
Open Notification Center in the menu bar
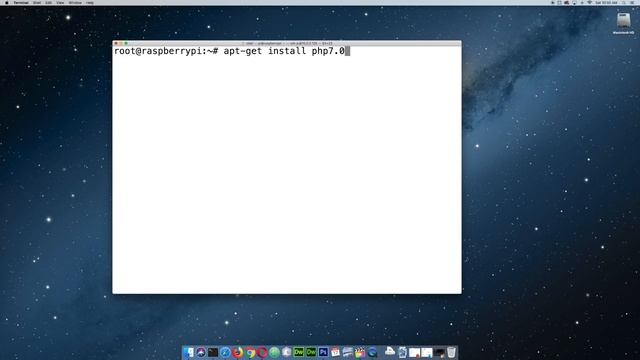(x=632, y=2)
